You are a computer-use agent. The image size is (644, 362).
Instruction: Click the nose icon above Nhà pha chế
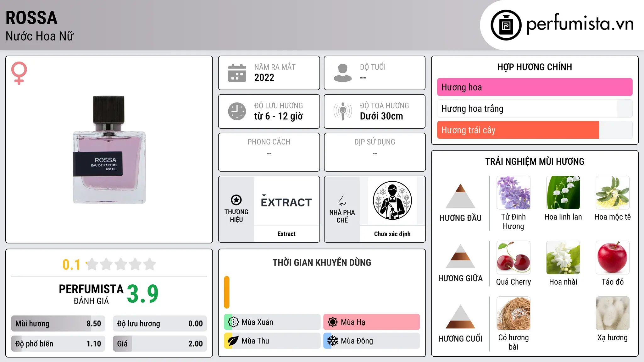pos(342,200)
